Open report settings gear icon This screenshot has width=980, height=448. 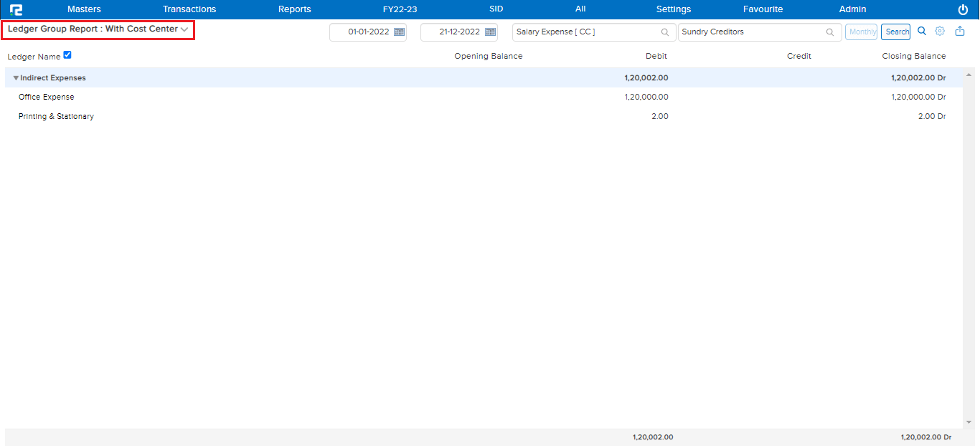coord(940,32)
